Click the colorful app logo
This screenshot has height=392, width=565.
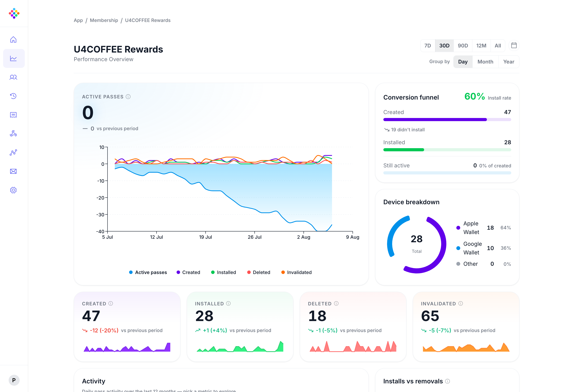14,13
